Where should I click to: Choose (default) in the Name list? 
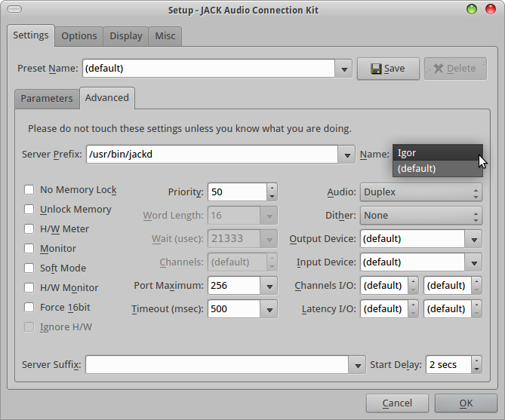click(437, 169)
